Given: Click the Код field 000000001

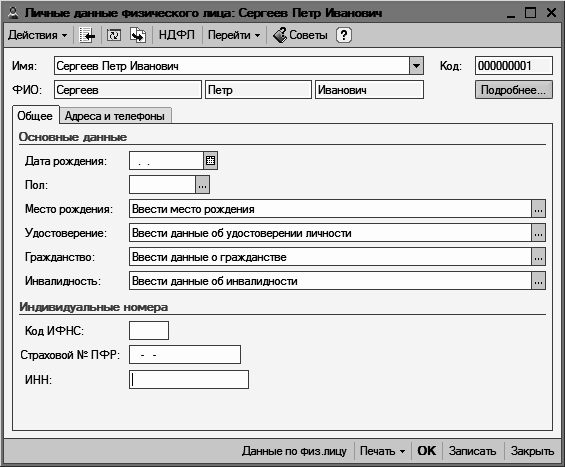Looking at the screenshot, I should 513,66.
